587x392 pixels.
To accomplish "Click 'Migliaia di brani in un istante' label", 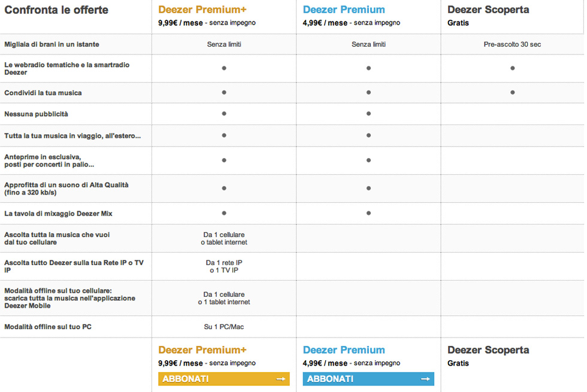I will point(52,44).
